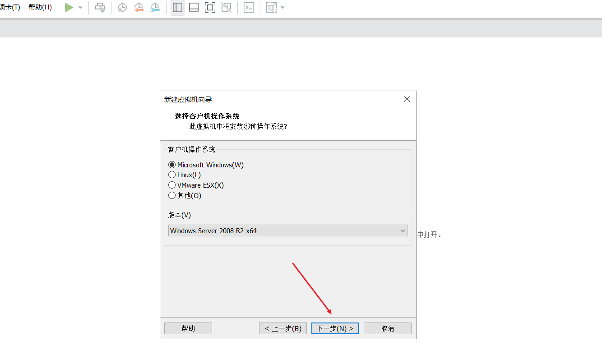Click the 帮助 button in the wizard
The image size is (602, 364).
click(x=188, y=328)
